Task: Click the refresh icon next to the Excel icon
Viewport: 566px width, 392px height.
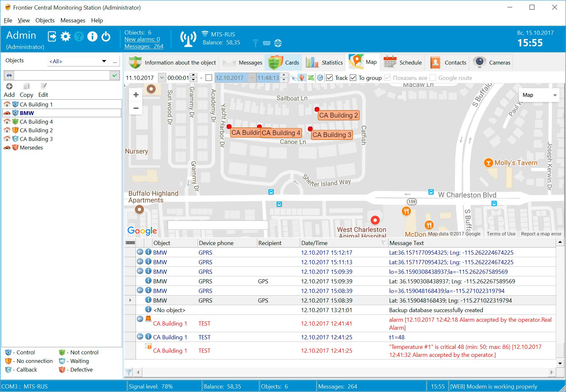Action: click(x=319, y=77)
